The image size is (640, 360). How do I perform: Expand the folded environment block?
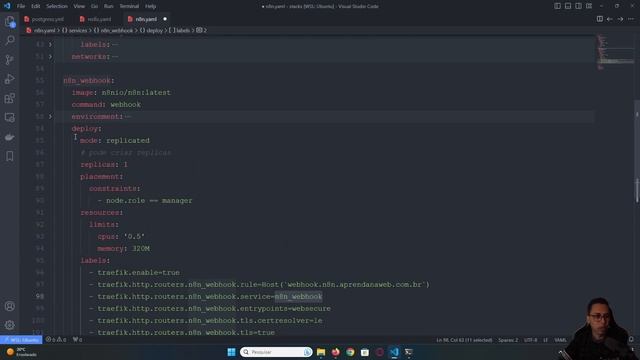point(50,116)
